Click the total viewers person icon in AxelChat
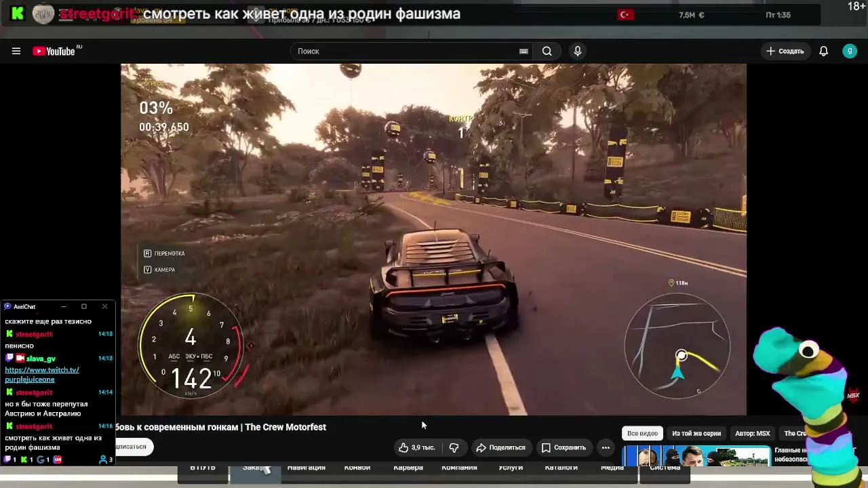This screenshot has width=868, height=488. 103,460
